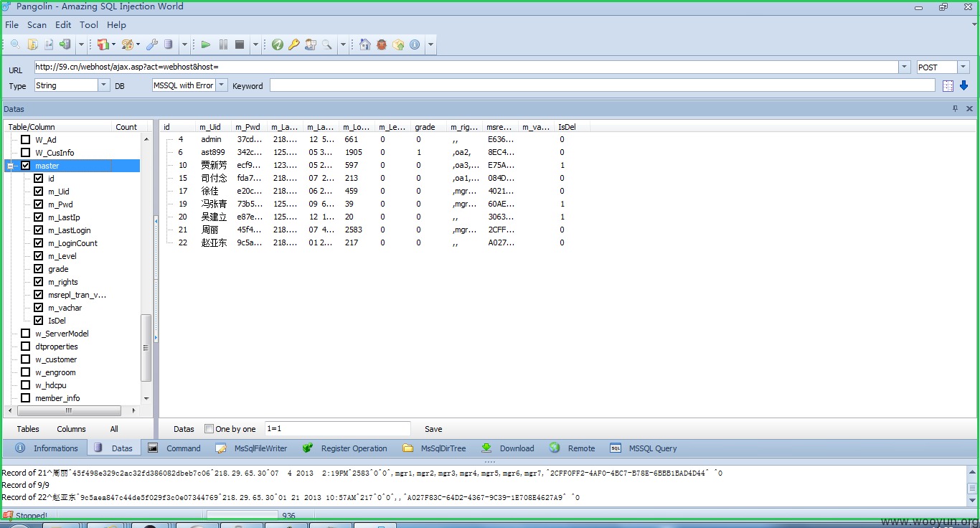Screen dimensions: 980x528
Task: Click the All button
Action: point(114,429)
